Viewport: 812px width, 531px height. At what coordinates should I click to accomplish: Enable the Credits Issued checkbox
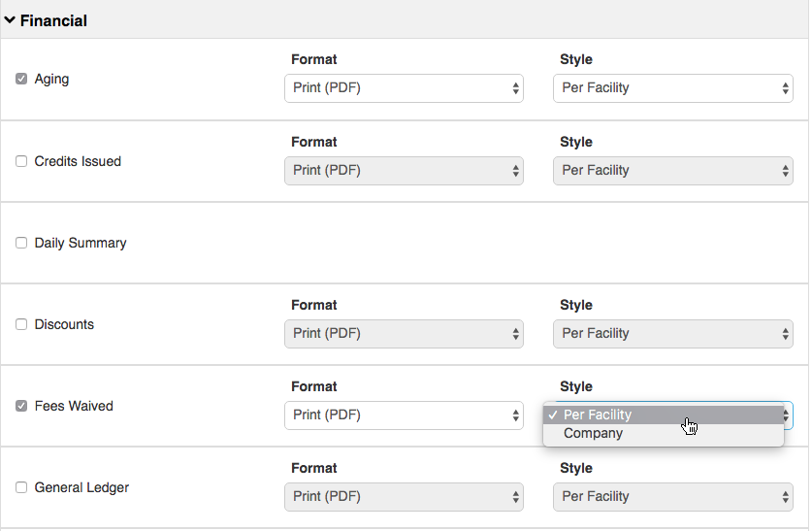pyautogui.click(x=21, y=161)
